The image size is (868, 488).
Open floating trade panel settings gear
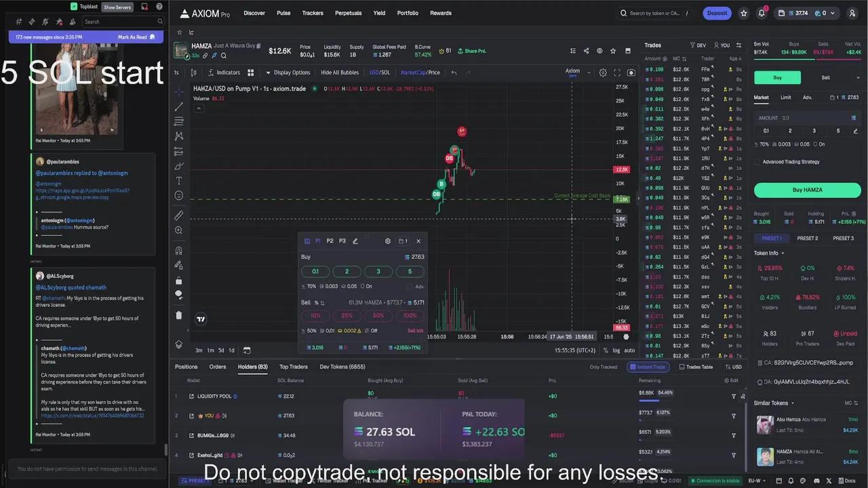click(388, 241)
